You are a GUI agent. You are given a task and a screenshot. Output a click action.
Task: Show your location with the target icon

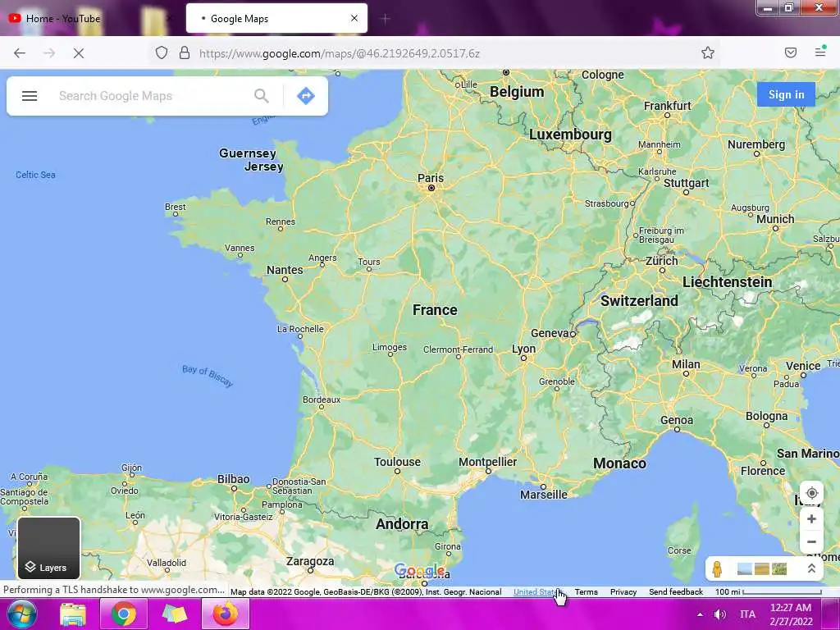click(x=811, y=493)
